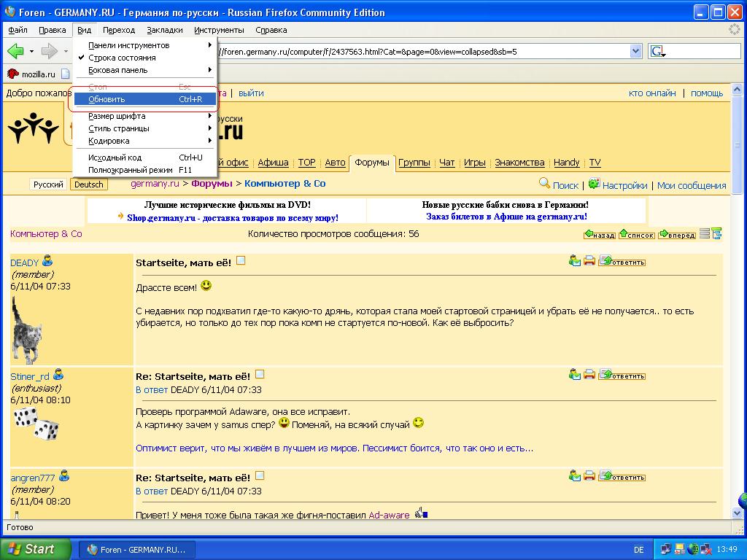Open the Google search engine icon
Screen dimensions: 747x560
point(657,52)
